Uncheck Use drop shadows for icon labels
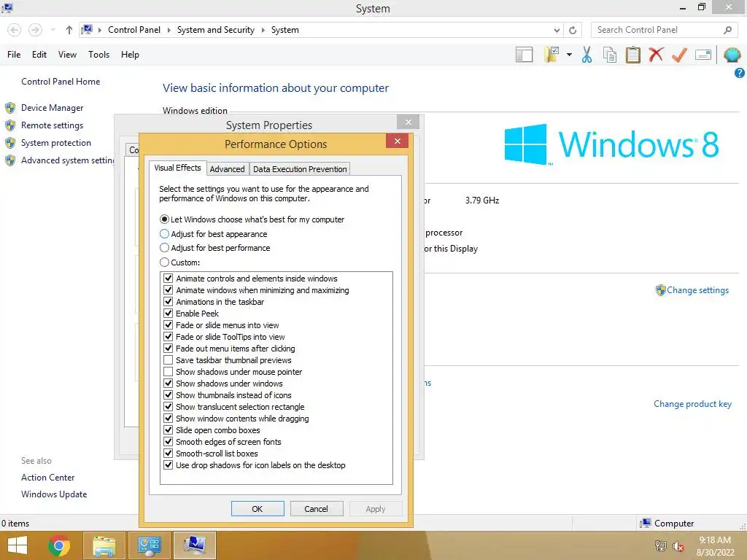 click(x=169, y=464)
